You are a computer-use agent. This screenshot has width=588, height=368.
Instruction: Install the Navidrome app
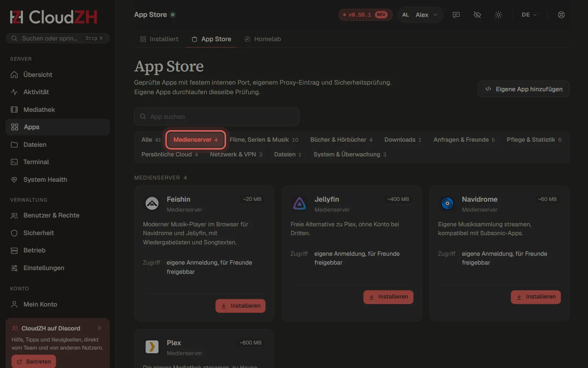(x=536, y=297)
